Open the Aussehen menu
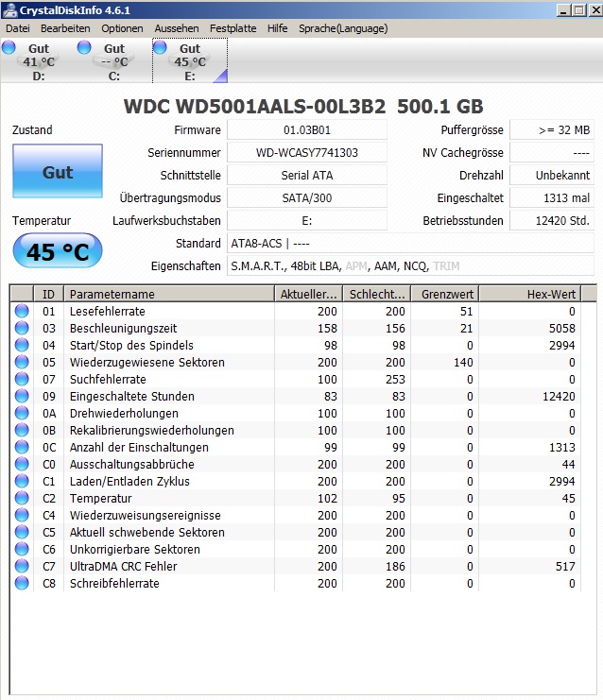Viewport: 603px width, 700px height. [177, 28]
